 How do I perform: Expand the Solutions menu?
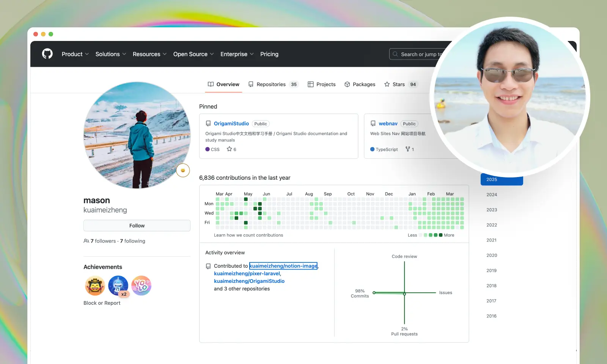111,54
